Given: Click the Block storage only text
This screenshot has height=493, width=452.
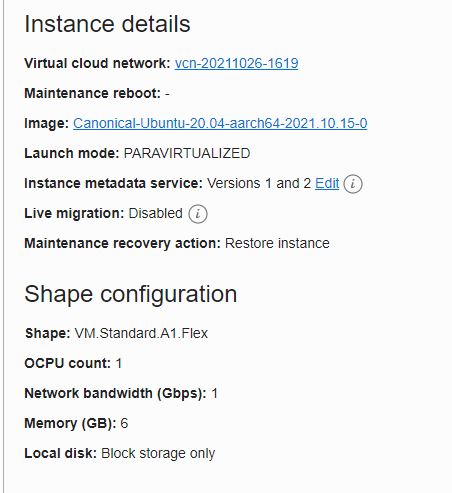Looking at the screenshot, I should [x=158, y=453].
